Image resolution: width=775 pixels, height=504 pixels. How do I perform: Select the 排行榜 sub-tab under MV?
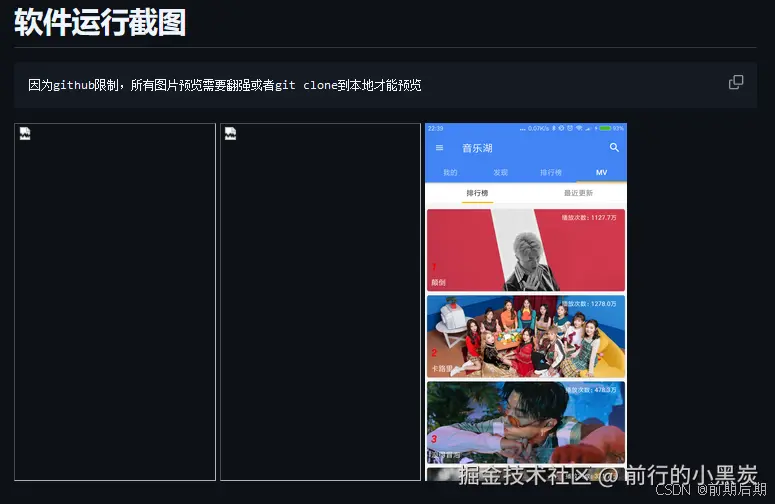pyautogui.click(x=477, y=193)
